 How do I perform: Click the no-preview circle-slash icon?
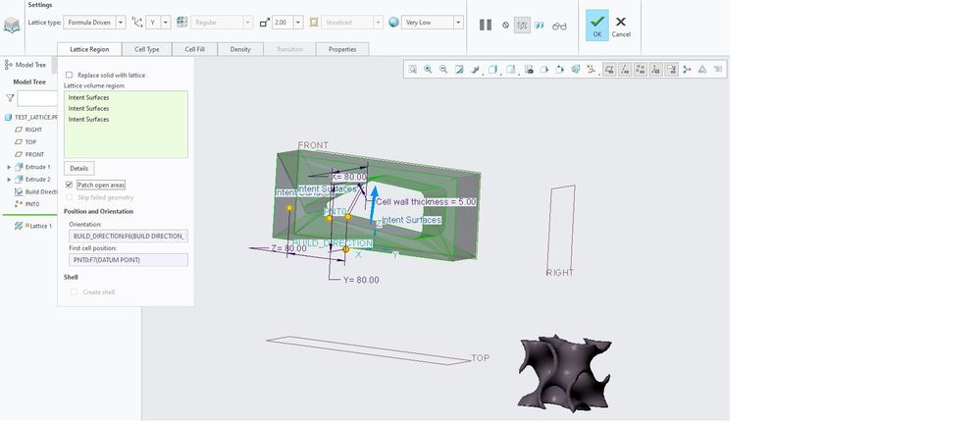[506, 26]
